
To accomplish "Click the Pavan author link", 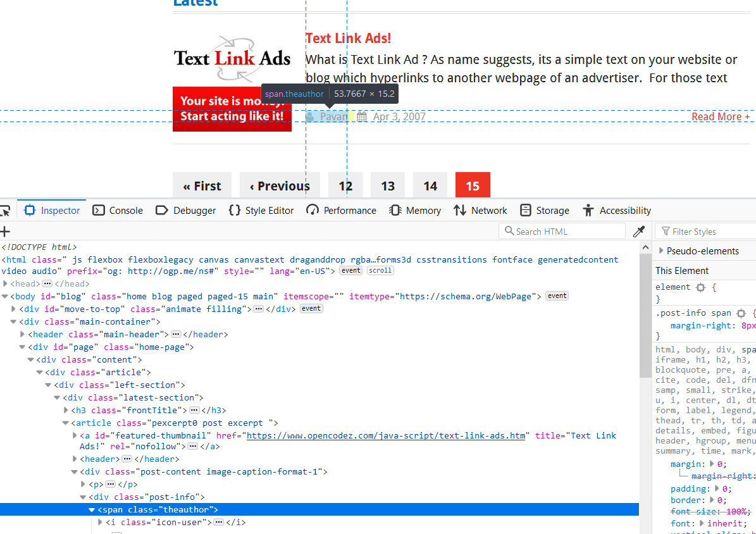I will coord(333,117).
